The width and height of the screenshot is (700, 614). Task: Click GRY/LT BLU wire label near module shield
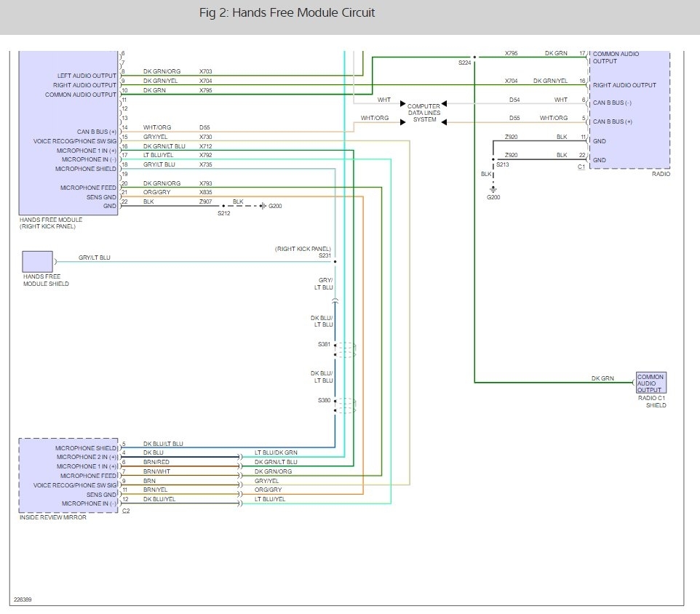tap(95, 258)
